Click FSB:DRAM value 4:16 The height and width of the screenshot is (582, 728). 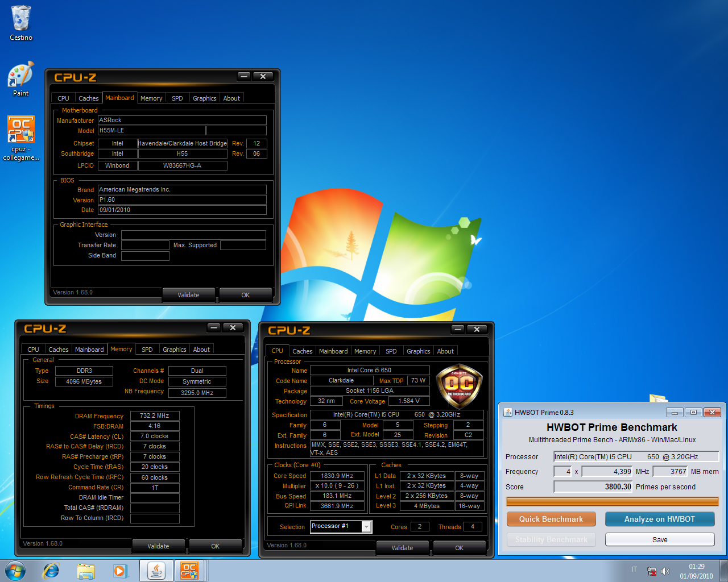coord(155,426)
